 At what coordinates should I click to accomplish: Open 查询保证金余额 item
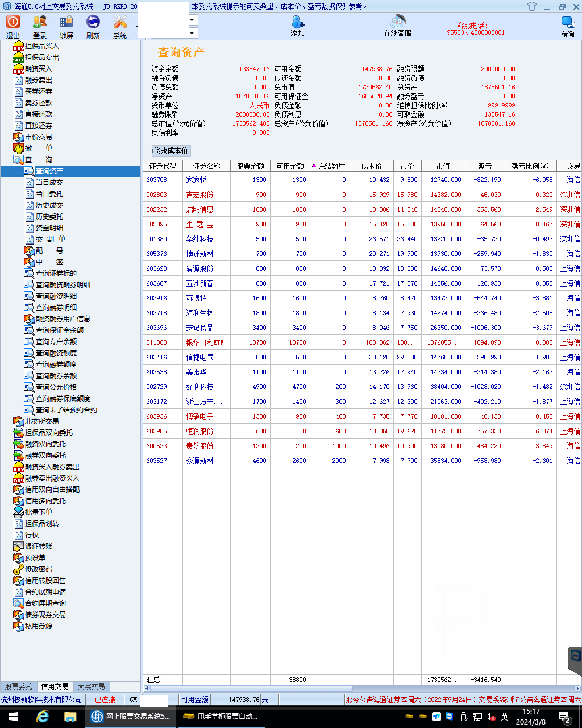pos(60,330)
